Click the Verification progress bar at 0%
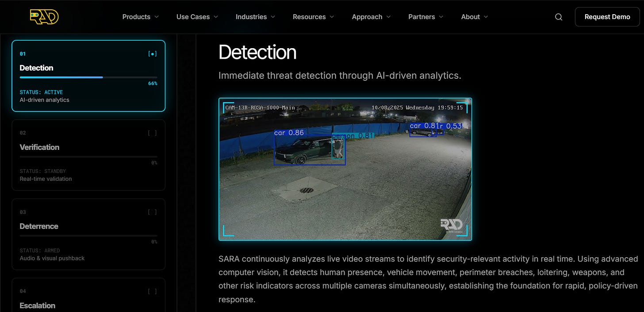The image size is (644, 312). point(88,156)
